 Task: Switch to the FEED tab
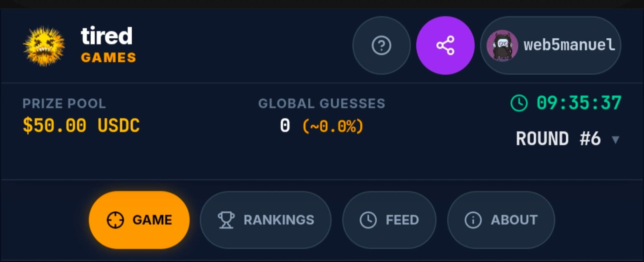[x=402, y=220]
